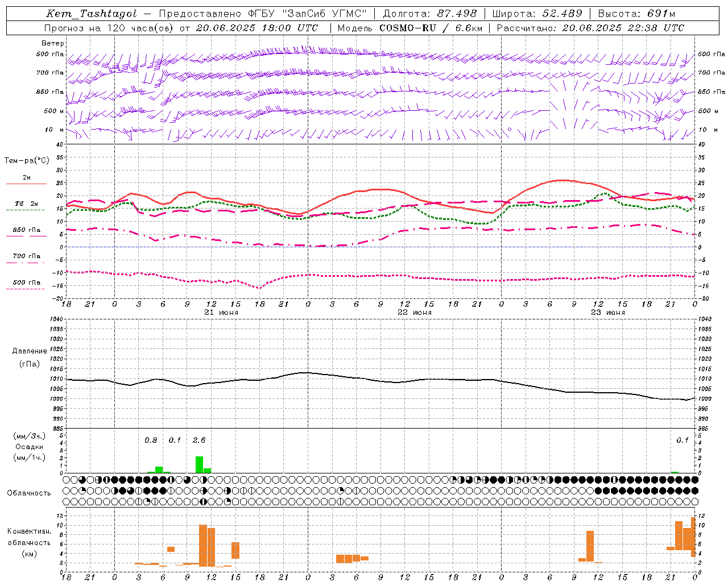
Task: Click the forecast start "20.06.2025 18:00 UTC"
Action: 257,28
